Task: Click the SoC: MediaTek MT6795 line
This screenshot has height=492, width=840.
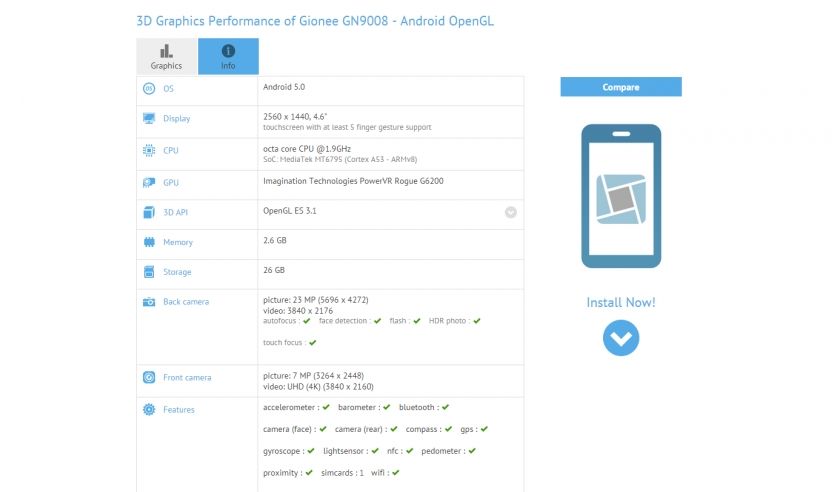Action: (340, 159)
